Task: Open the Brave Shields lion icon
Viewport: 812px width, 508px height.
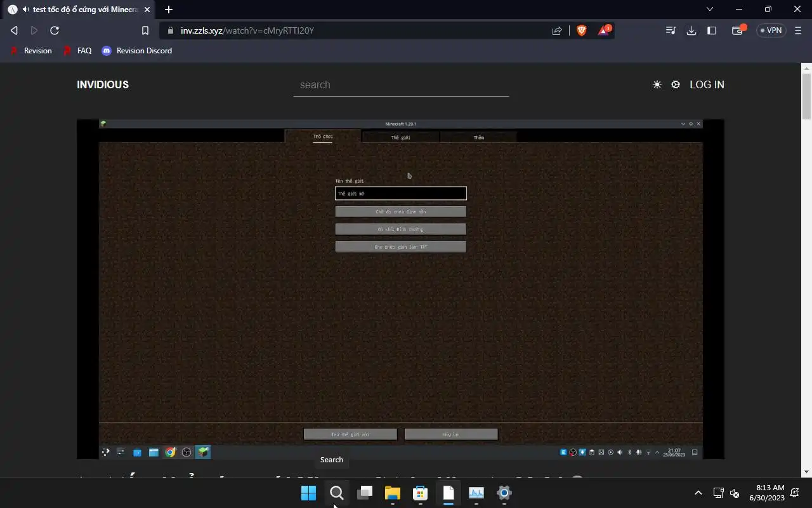Action: (582, 30)
